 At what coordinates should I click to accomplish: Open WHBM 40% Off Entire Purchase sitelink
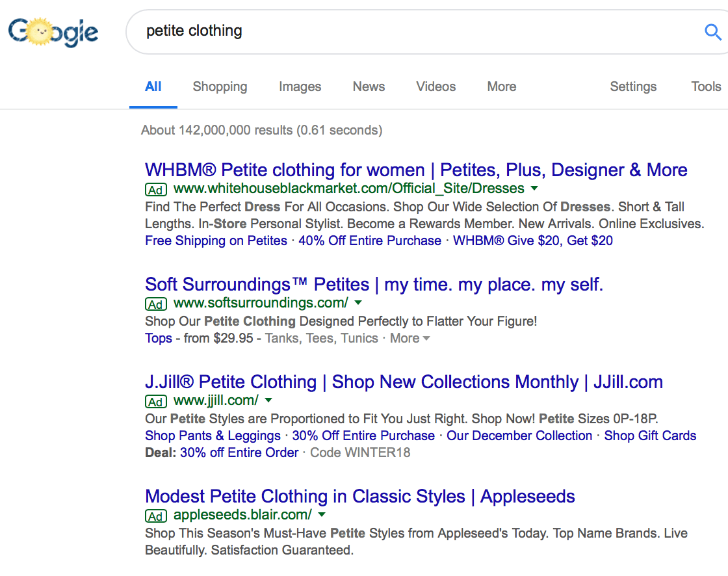point(370,241)
